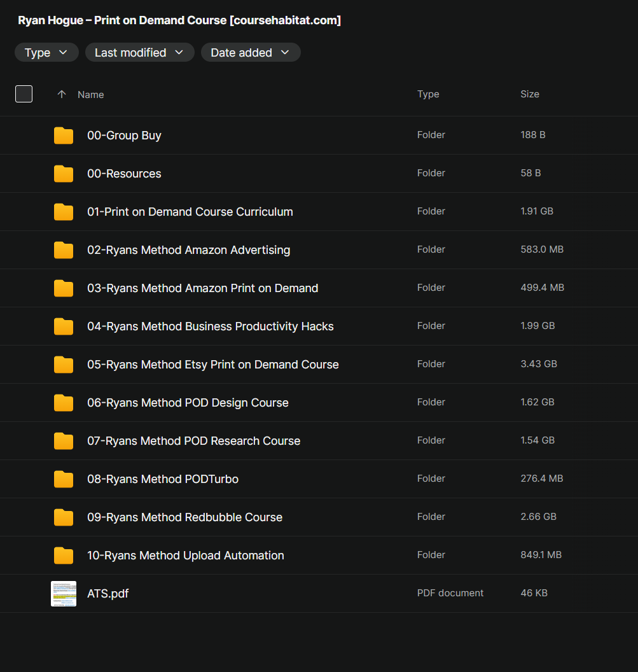Click Folder type cell in 00-Group Buy row
This screenshot has width=638, height=672.
tap(431, 134)
